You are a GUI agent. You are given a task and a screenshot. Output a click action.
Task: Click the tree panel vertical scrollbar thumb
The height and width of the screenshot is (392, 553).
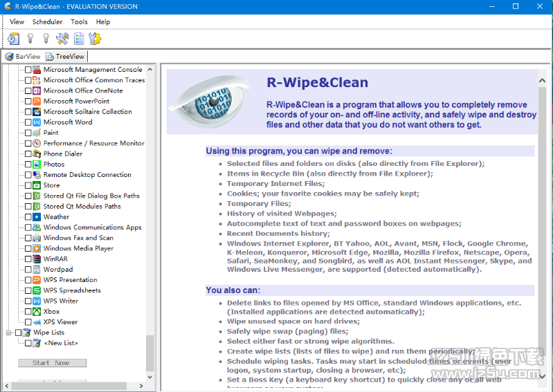pos(150,353)
